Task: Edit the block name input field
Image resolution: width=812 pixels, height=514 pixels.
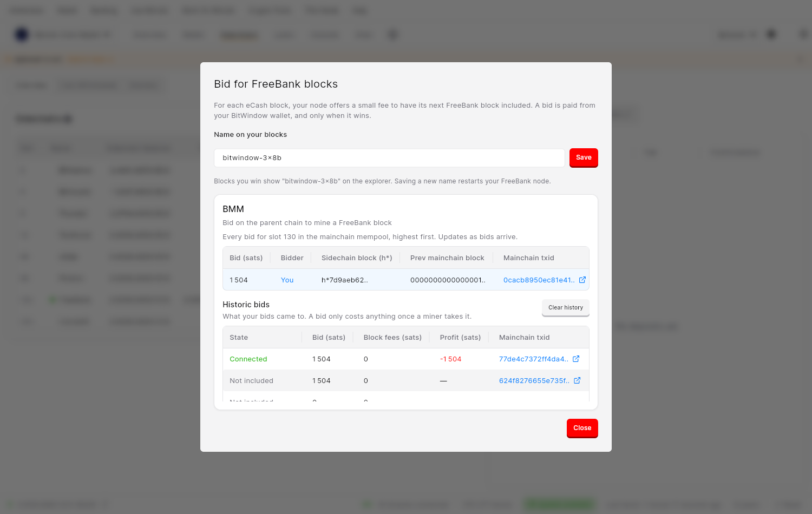Action: coord(389,158)
